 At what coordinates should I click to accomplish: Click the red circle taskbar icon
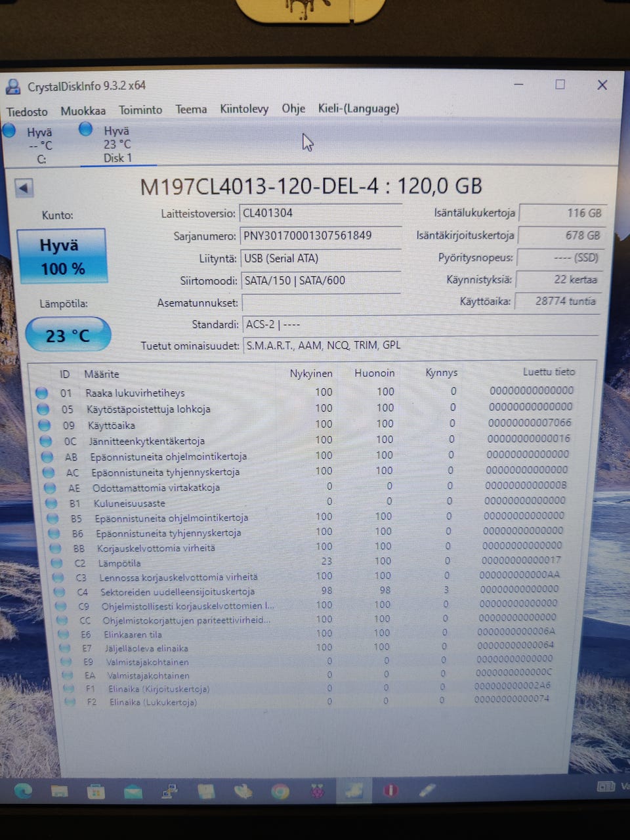point(391,790)
